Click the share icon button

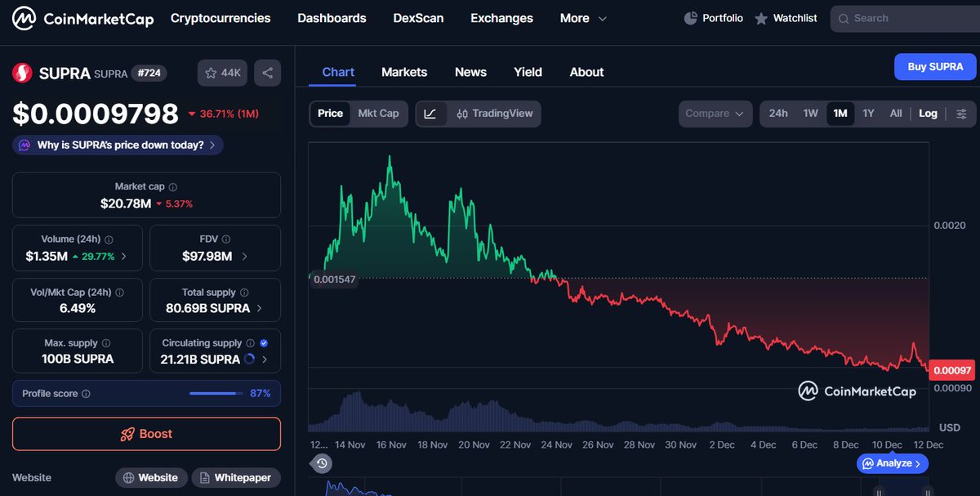tap(267, 73)
